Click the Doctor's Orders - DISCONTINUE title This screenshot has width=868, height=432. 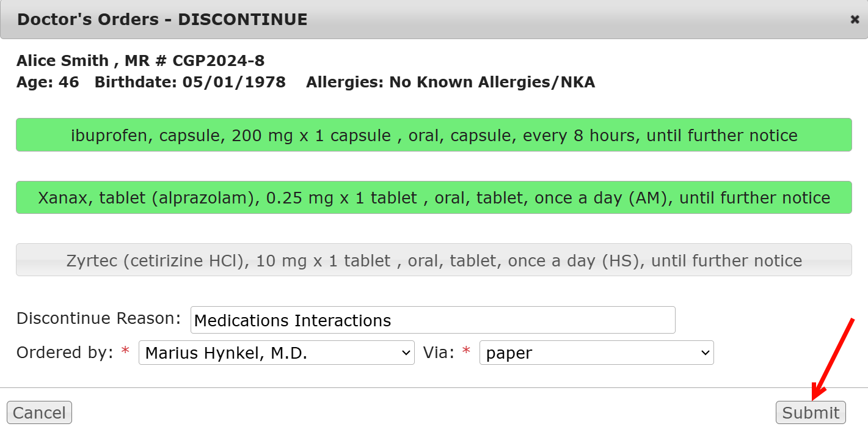click(162, 20)
